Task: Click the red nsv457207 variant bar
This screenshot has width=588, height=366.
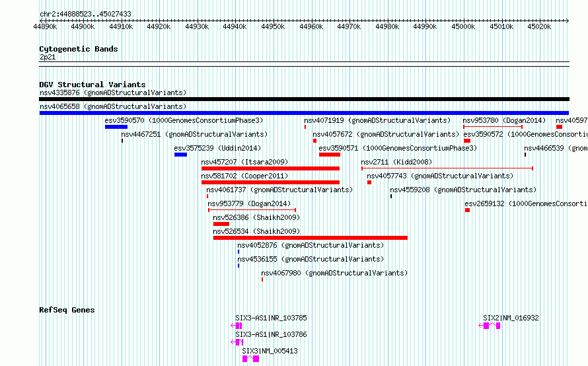Action: tap(270, 168)
